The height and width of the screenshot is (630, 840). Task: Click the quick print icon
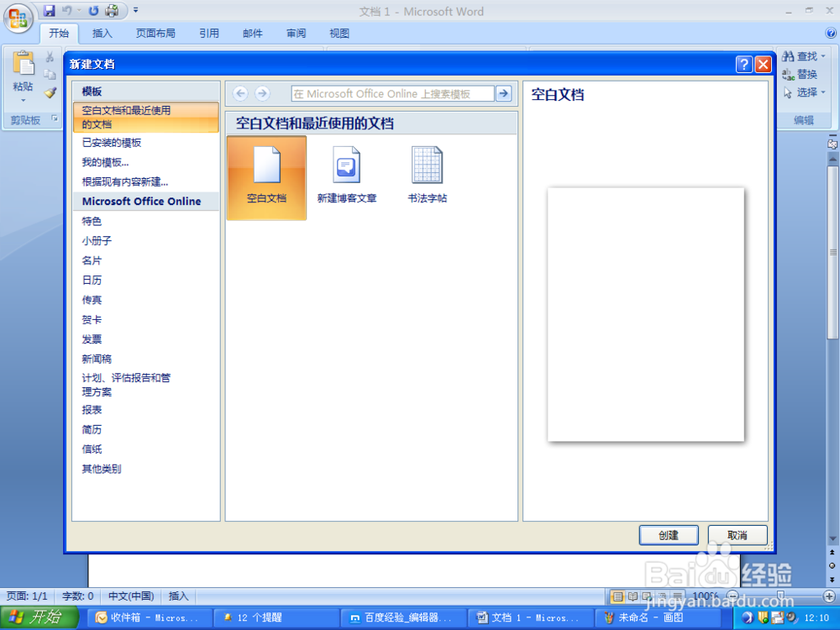112,10
